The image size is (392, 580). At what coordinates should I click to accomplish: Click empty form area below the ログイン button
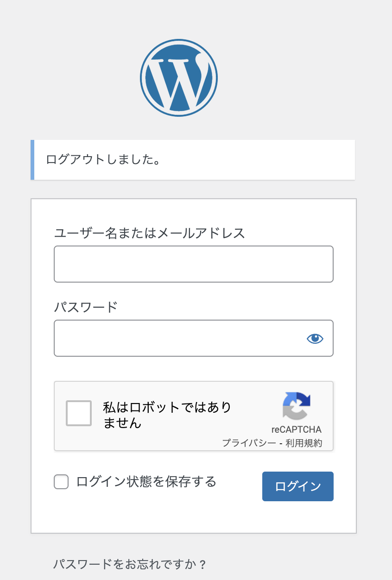click(x=194, y=517)
